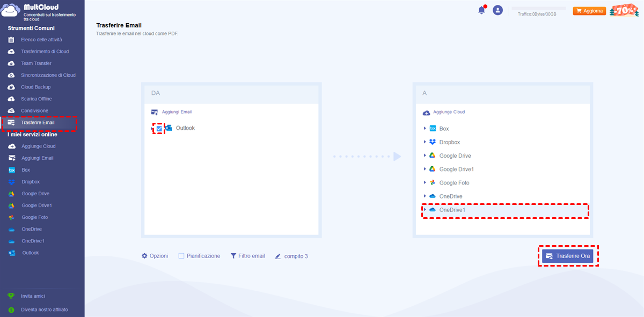Image resolution: width=644 pixels, height=317 pixels.
Task: Click the Condivisione sidebar icon
Action: click(x=11, y=110)
